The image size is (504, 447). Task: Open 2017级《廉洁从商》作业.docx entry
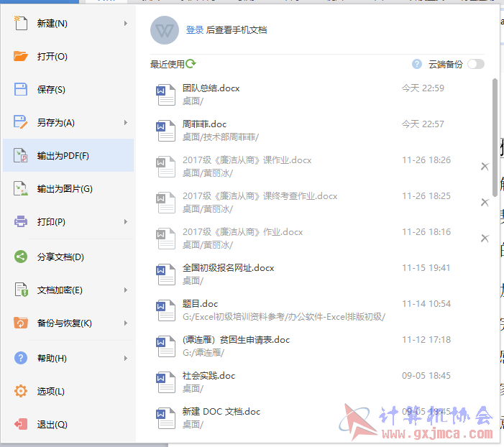click(x=320, y=239)
